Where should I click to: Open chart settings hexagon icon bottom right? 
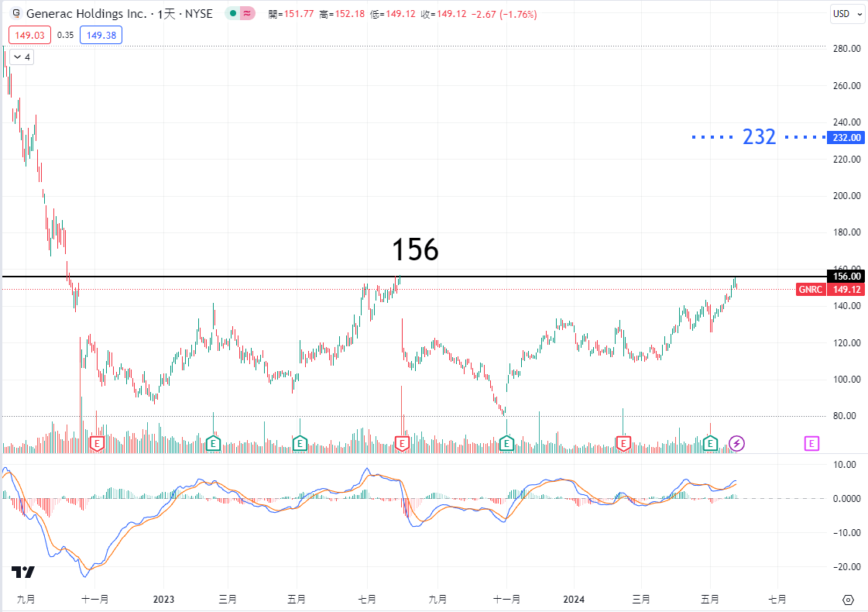[x=848, y=600]
